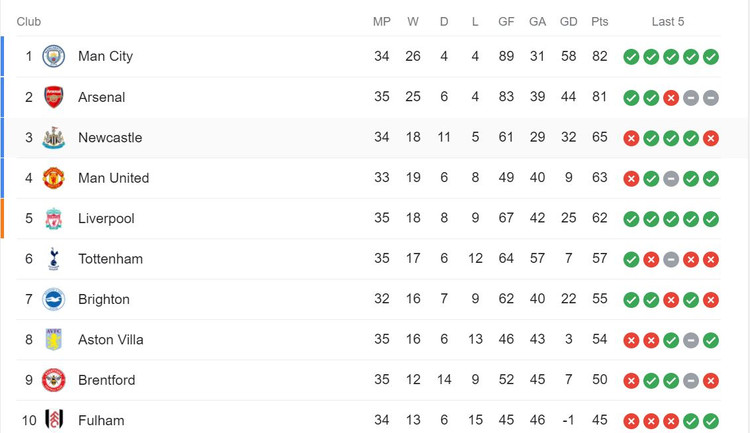This screenshot has width=750, height=433.
Task: Open the Liverpool team name link
Action: pos(106,219)
